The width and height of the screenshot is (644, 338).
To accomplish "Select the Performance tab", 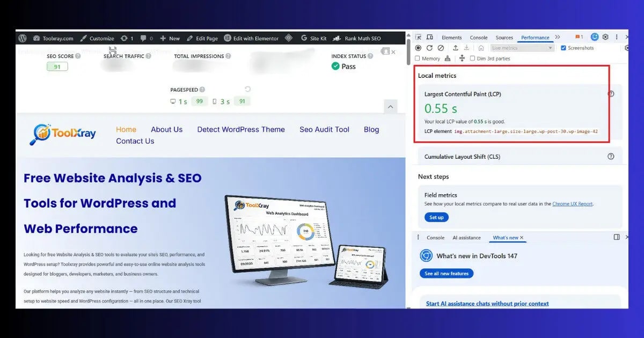I will (x=535, y=38).
